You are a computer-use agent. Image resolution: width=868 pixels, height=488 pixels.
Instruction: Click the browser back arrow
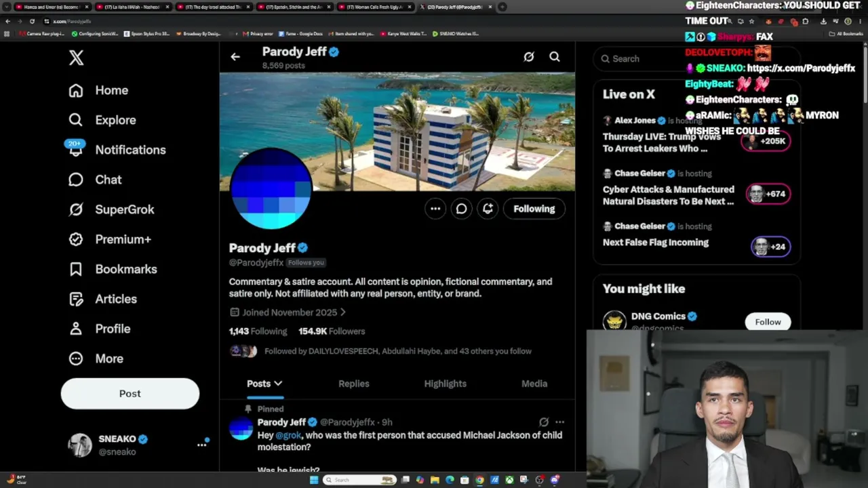pyautogui.click(x=7, y=21)
